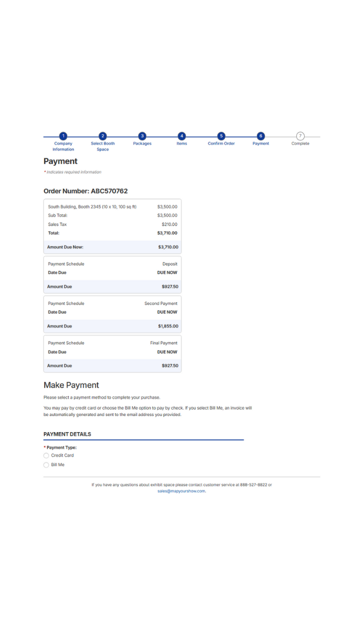Click the Final Payment schedule label
The height and width of the screenshot is (624, 364).
[x=164, y=343]
